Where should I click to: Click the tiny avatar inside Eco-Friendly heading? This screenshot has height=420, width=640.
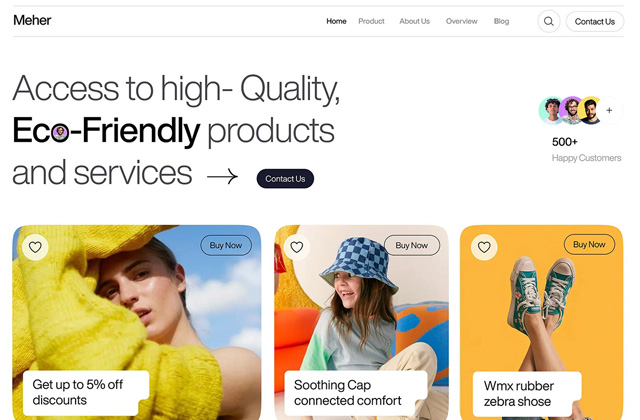(60, 133)
